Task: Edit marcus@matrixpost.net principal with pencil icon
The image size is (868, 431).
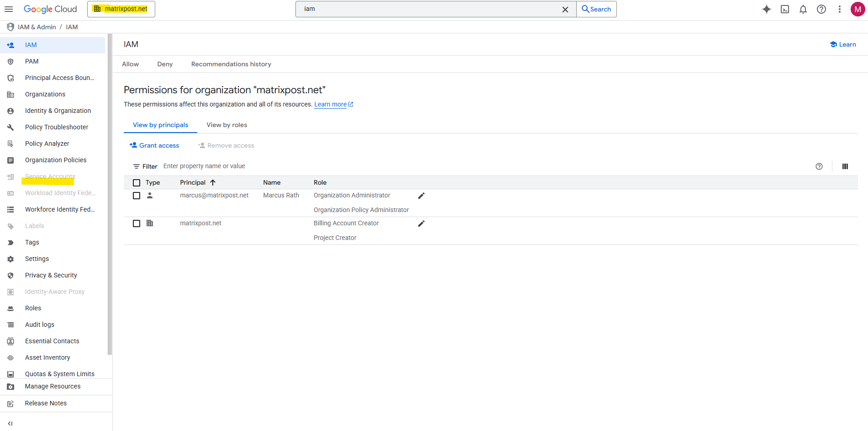Action: pos(421,196)
